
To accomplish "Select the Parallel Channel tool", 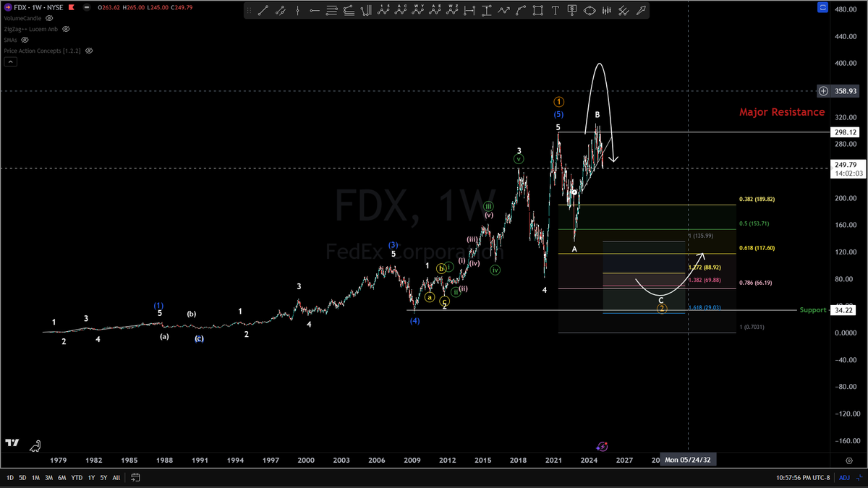I will pos(281,10).
